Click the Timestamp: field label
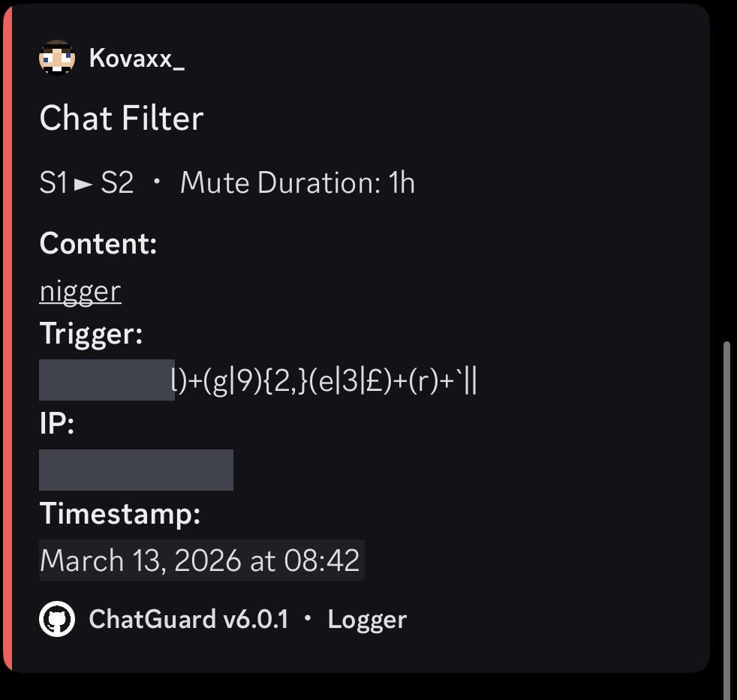This screenshot has width=737, height=700. click(120, 514)
